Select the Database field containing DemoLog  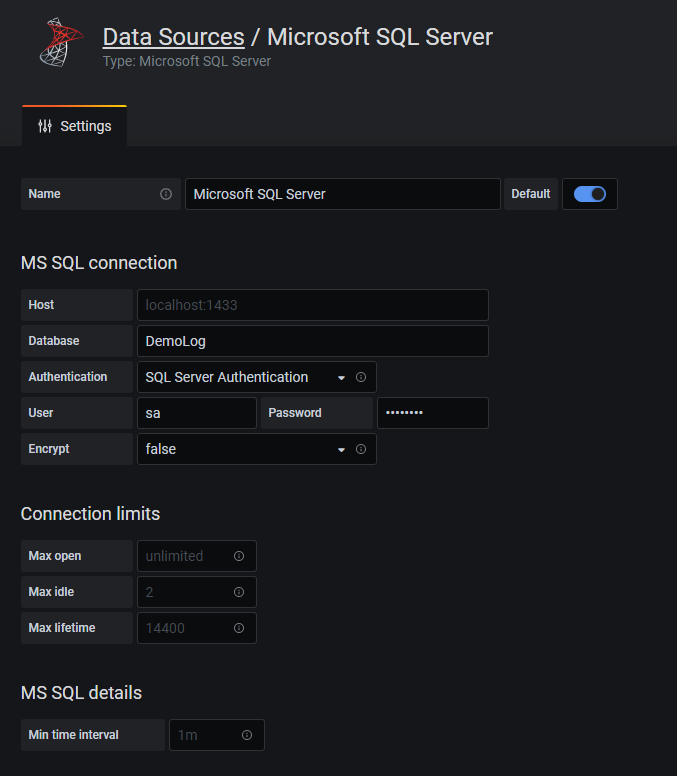point(312,341)
